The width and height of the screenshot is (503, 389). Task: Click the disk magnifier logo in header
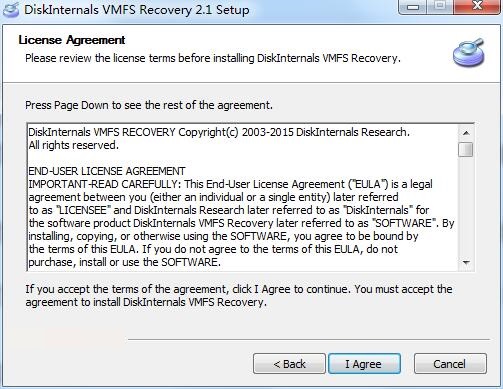pos(469,53)
